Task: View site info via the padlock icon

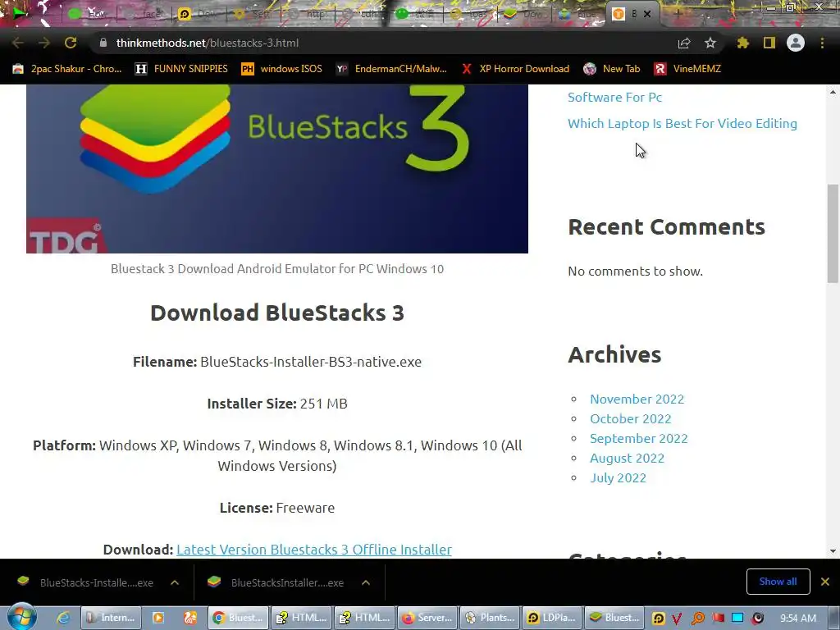Action: [103, 43]
